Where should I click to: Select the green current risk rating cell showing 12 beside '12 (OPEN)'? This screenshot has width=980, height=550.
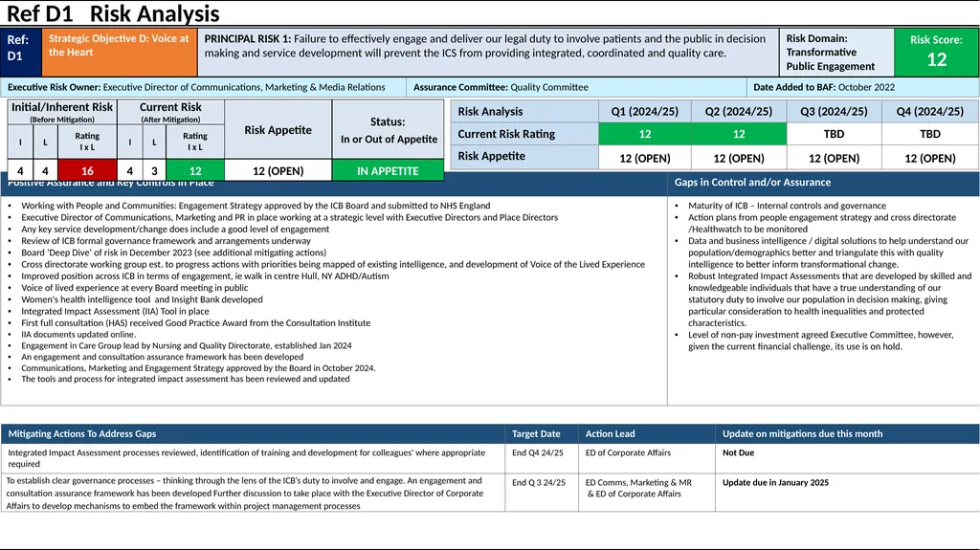pos(195,170)
